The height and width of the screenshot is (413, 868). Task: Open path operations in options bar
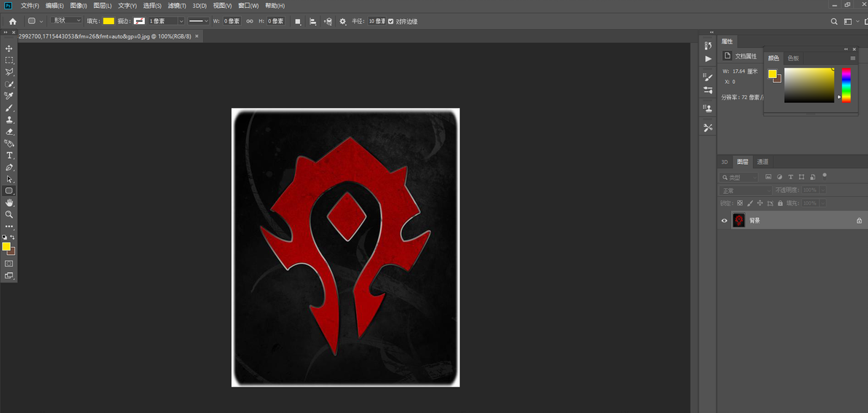[x=298, y=21]
